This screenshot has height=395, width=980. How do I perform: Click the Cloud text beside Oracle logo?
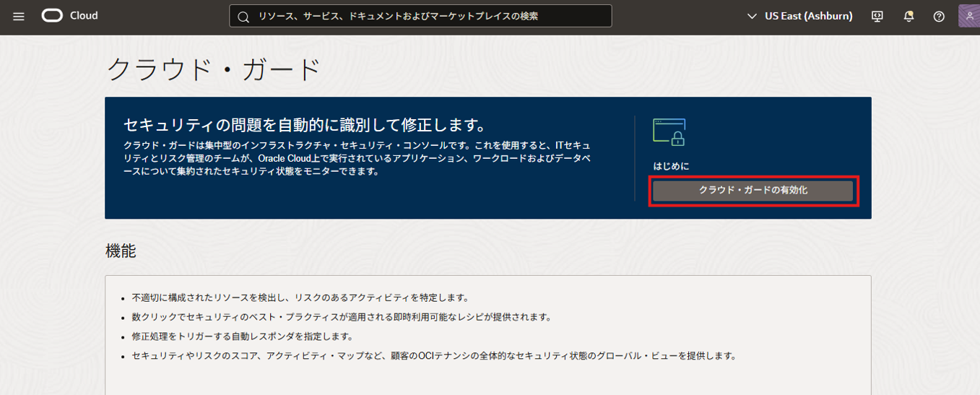tap(84, 16)
